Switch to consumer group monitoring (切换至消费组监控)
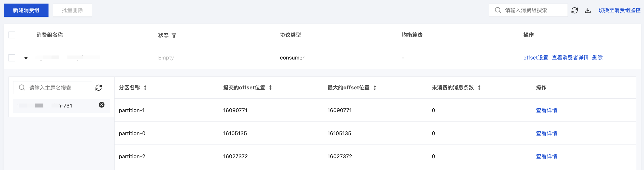644x170 pixels. pos(619,10)
